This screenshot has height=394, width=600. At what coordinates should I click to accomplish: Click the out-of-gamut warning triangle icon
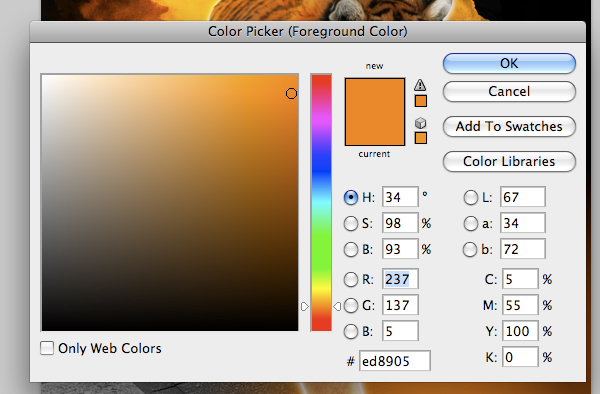tap(420, 85)
